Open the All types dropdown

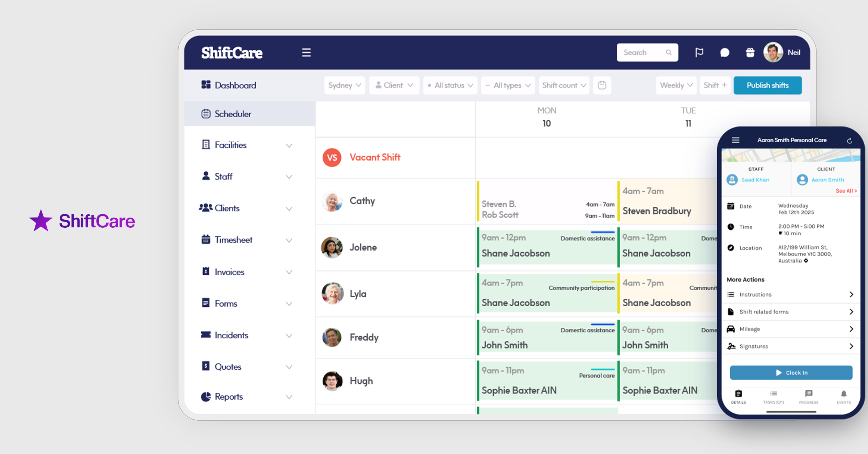tap(508, 85)
